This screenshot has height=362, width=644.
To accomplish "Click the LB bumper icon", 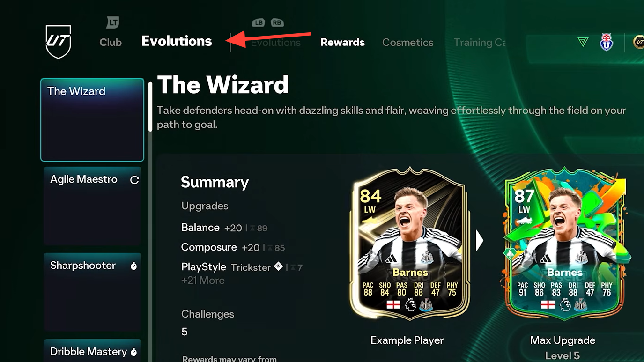I will [x=259, y=22].
